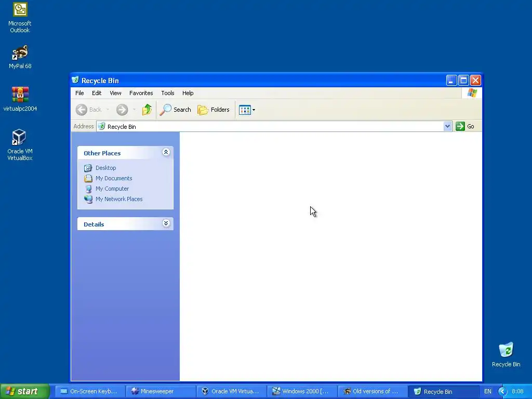Toggle the Folders pane button
Screen dimensions: 532x399
(214, 110)
